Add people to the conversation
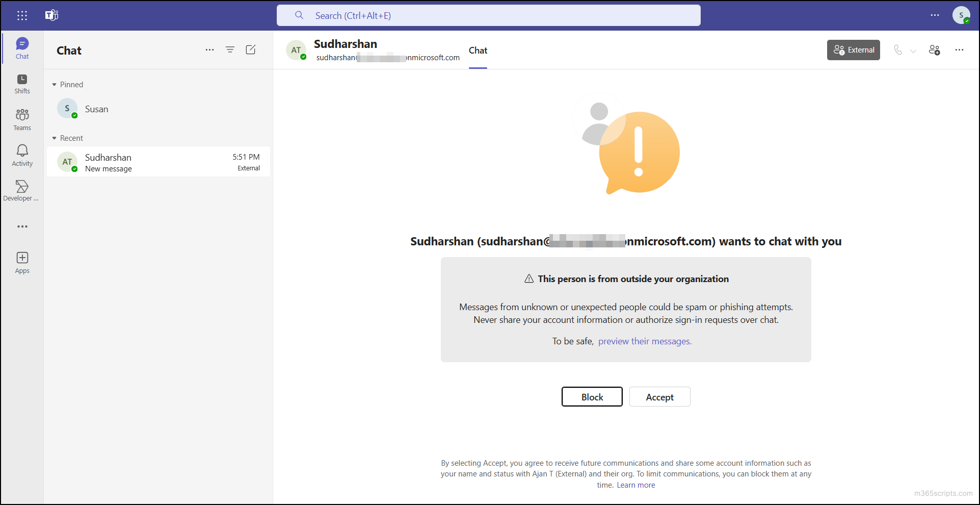Screen dimensions: 980x505 click(934, 49)
